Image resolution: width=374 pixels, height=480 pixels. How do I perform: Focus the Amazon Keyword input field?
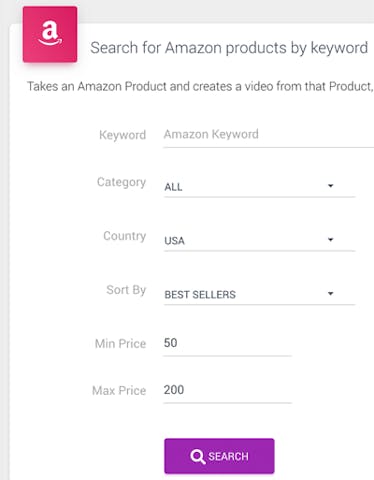[269, 135]
